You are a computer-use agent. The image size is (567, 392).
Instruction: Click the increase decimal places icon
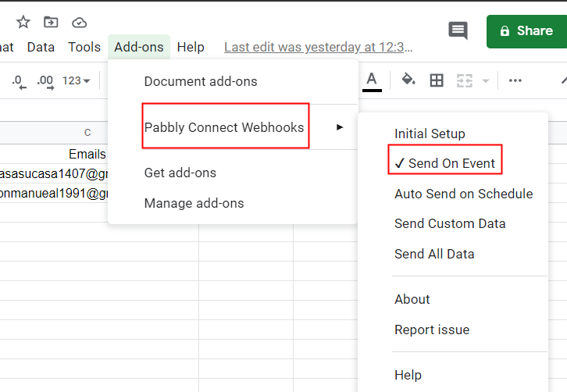(x=45, y=80)
